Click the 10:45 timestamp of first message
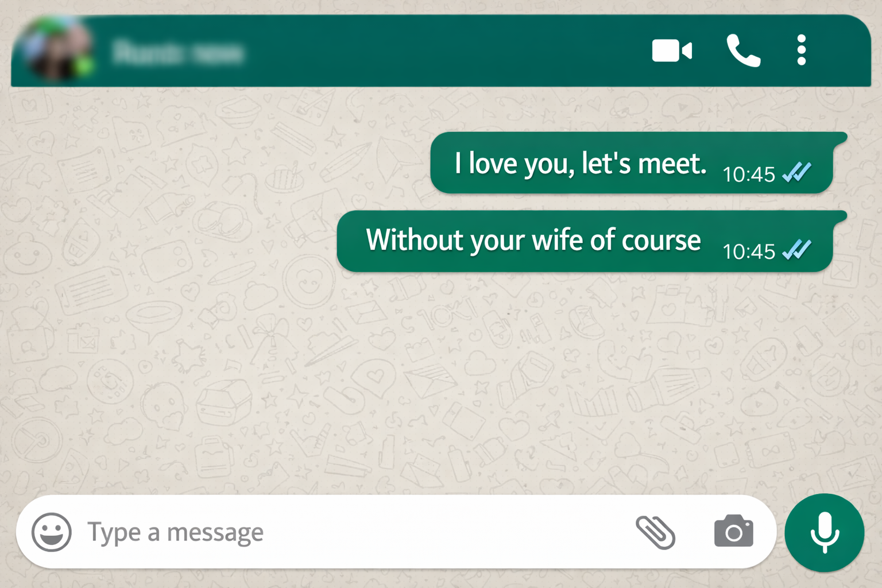 (749, 174)
